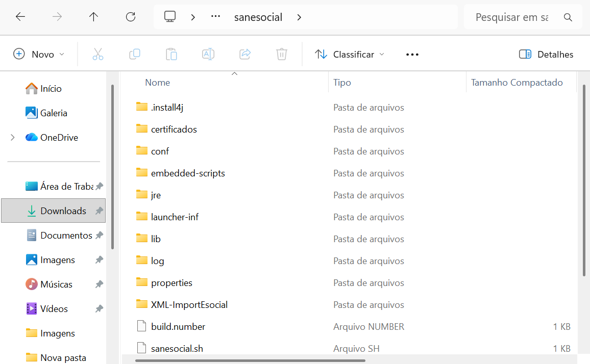Screen dimensions: 590x364
Task: Unpin Downloads using its pin icon
Action: click(100, 211)
